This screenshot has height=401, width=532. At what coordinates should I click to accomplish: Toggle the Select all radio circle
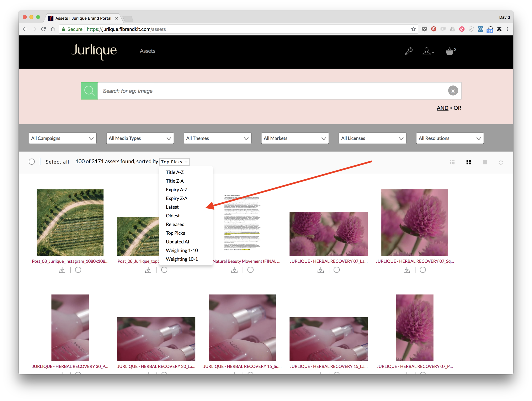pyautogui.click(x=32, y=162)
